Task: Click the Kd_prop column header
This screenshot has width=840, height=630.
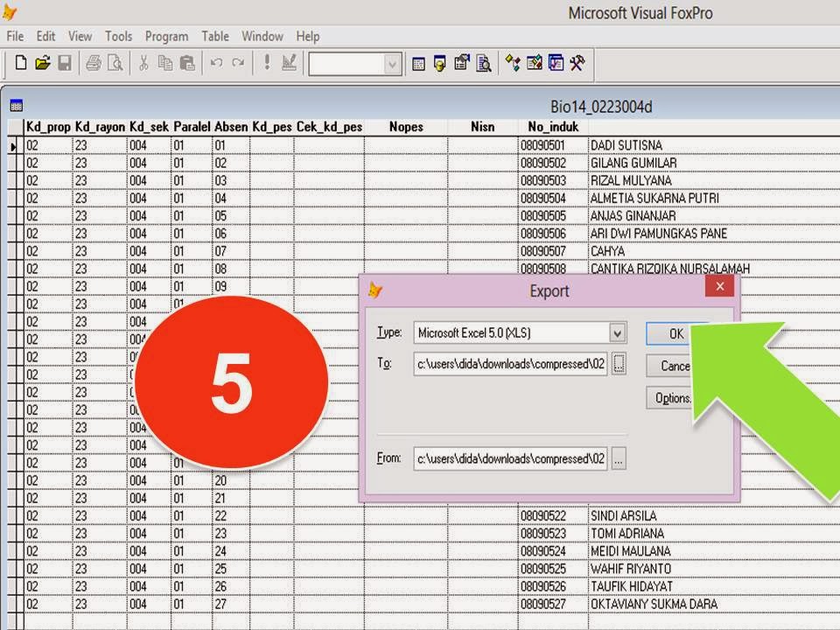Action: [48, 127]
